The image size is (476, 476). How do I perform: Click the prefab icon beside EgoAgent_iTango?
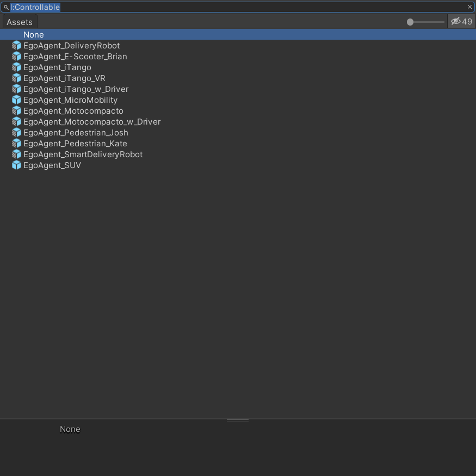click(x=16, y=67)
